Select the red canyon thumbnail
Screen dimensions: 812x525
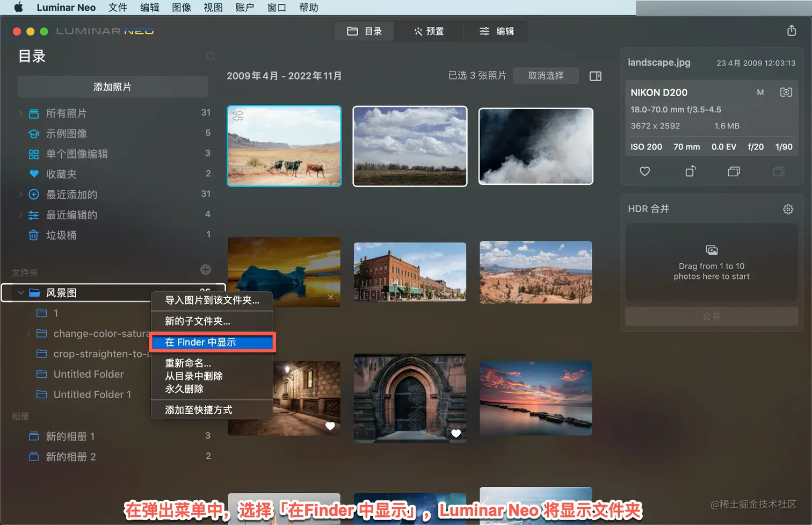(536, 272)
